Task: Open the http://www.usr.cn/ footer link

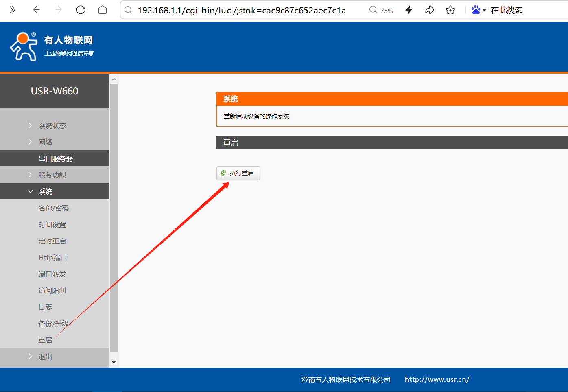Action: (437, 379)
